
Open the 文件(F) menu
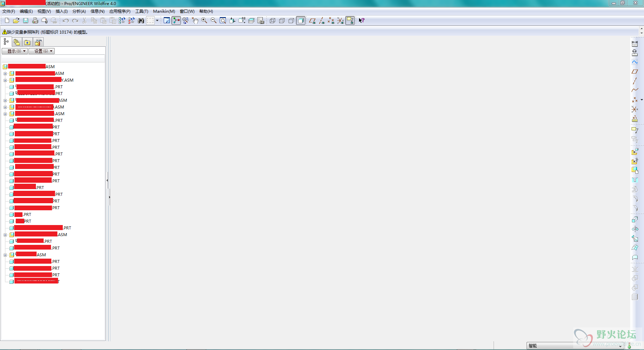click(9, 11)
